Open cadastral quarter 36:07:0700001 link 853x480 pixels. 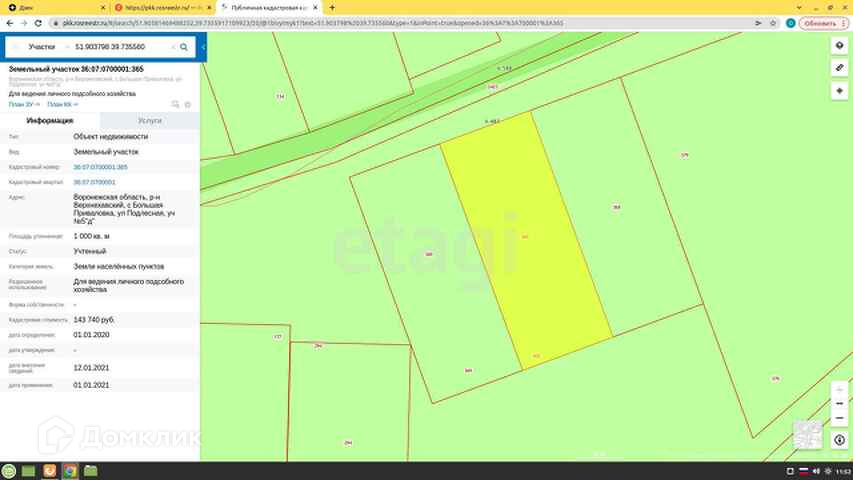point(95,182)
